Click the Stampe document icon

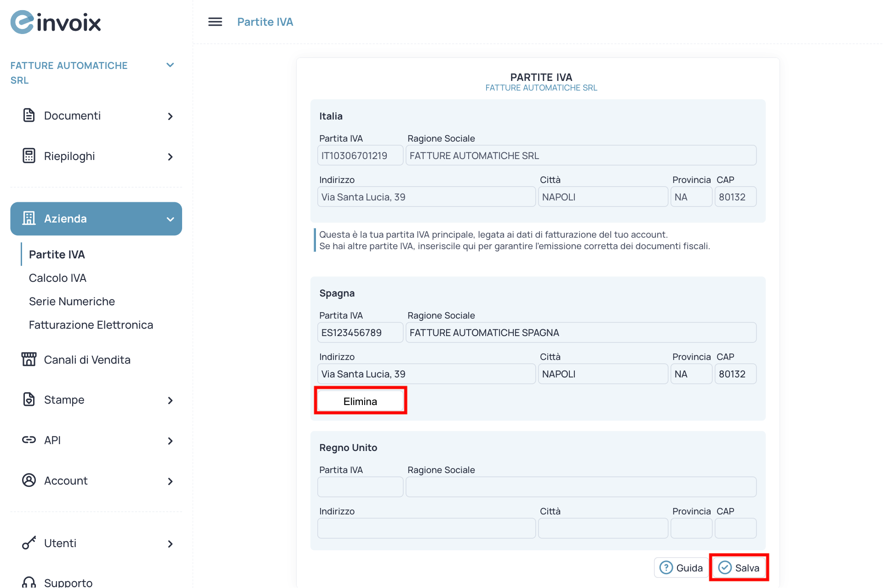(29, 400)
